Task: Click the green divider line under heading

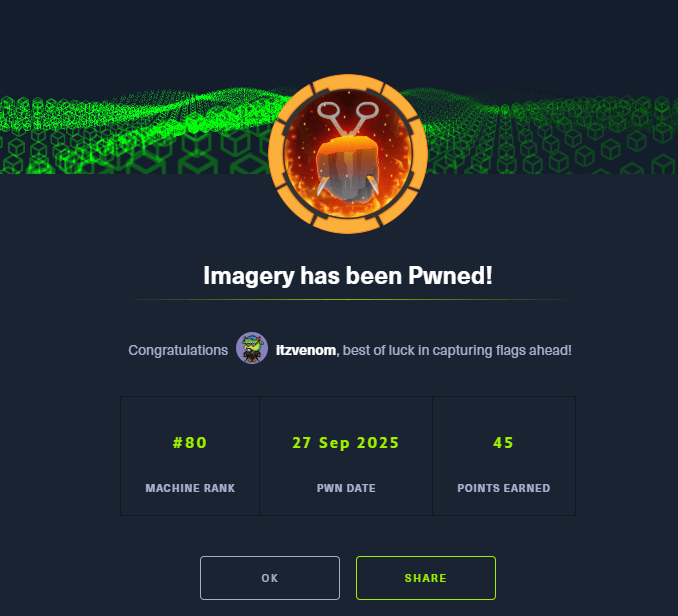Action: [x=349, y=299]
